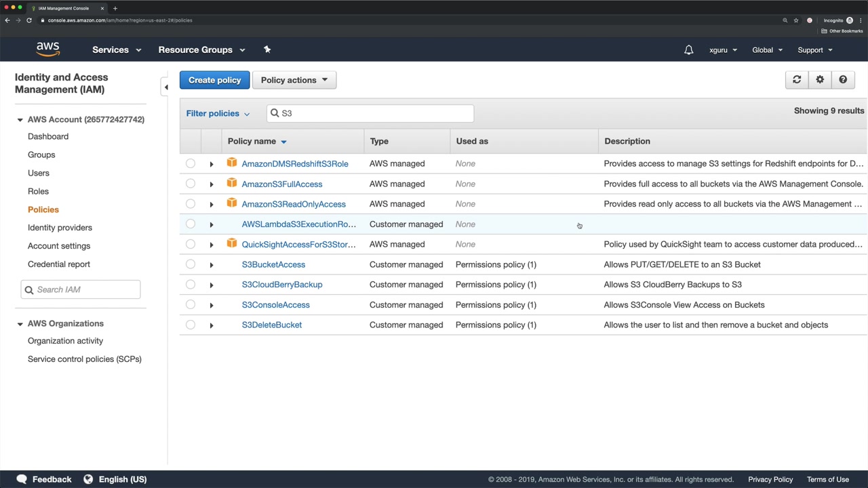Collapse the IAM sidebar panel
This screenshot has width=868, height=488.
coord(165,87)
